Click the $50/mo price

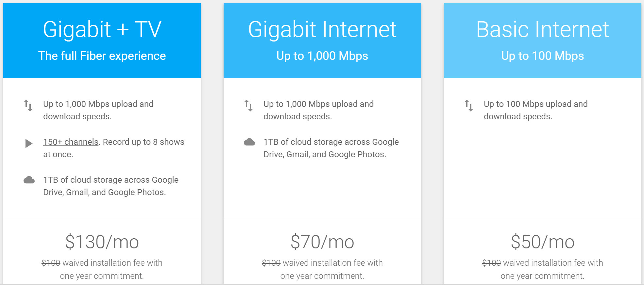542,242
